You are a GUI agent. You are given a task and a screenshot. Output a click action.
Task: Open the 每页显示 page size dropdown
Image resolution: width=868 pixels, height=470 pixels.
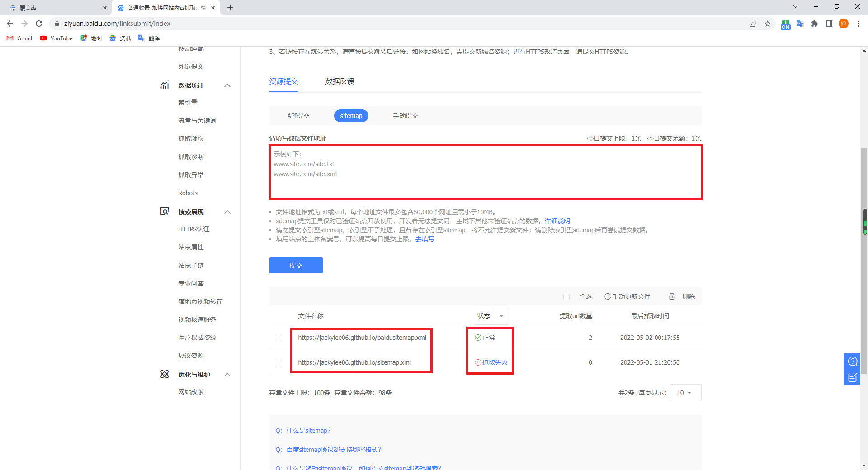click(x=685, y=393)
